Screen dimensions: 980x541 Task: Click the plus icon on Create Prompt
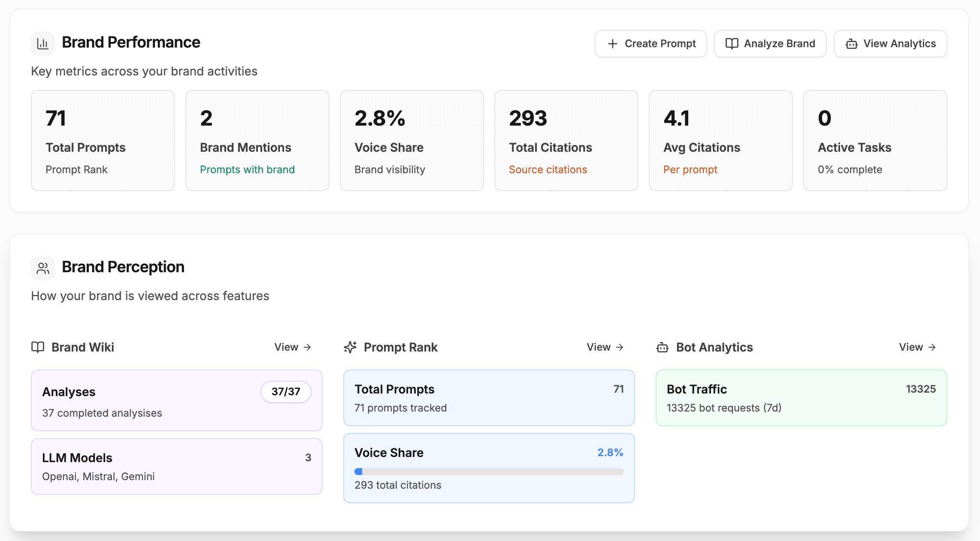click(x=612, y=43)
